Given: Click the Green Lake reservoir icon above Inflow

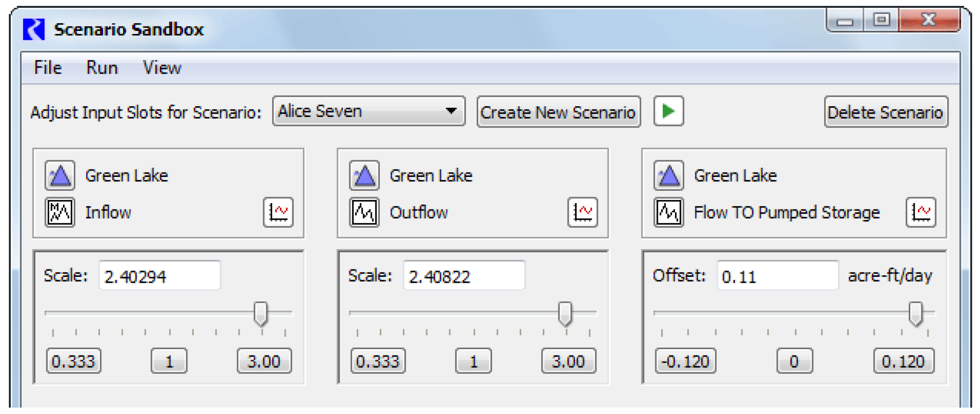Looking at the screenshot, I should [x=60, y=176].
